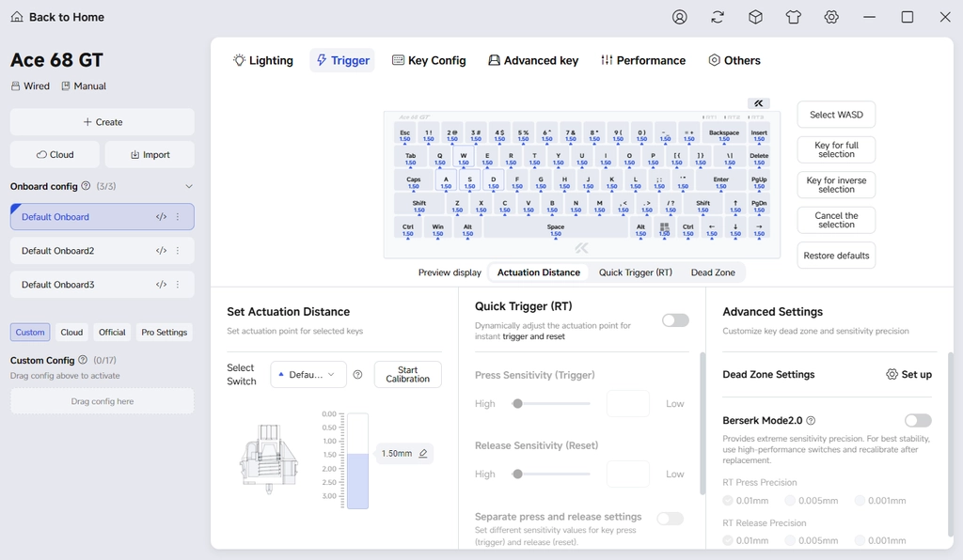Select the Cloud config category tab
Screen dimensions: 963x560
click(71, 332)
